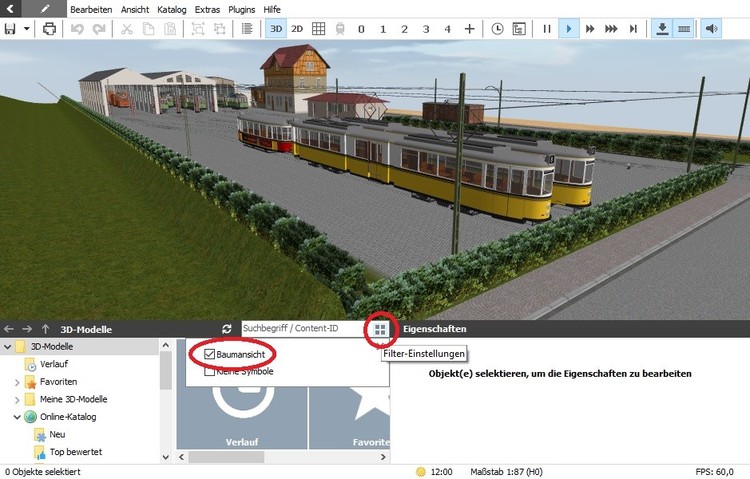Collapse the 3D-Modelle tree root
The height and width of the screenshot is (479, 750).
pos(7,346)
